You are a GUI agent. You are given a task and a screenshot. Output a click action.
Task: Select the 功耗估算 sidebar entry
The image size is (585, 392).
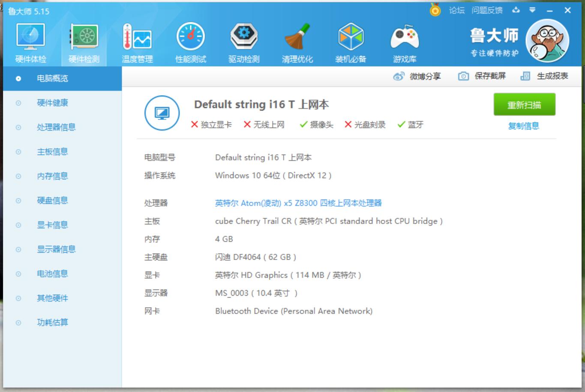(x=52, y=323)
